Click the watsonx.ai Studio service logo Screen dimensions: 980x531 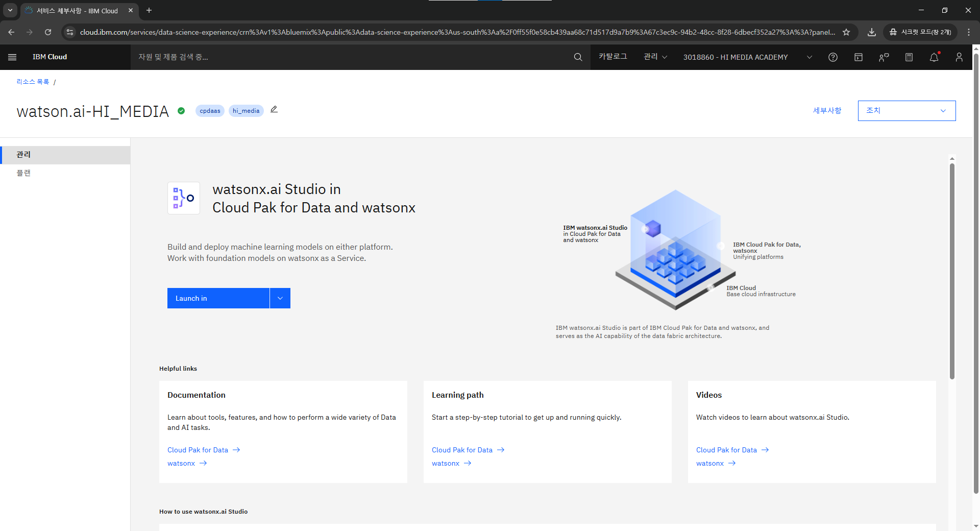[x=184, y=198]
